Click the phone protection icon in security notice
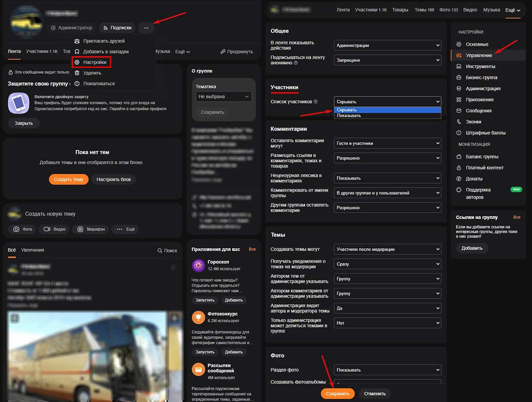This screenshot has height=402, width=532. pos(19,103)
